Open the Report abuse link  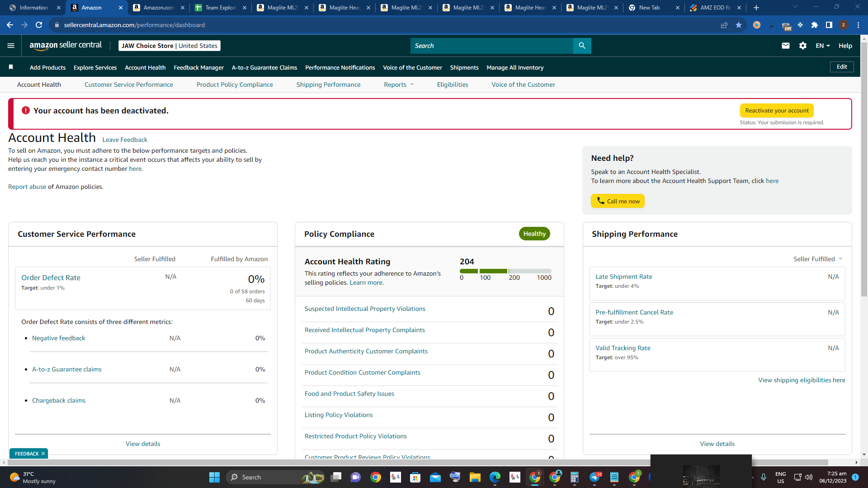coord(27,187)
